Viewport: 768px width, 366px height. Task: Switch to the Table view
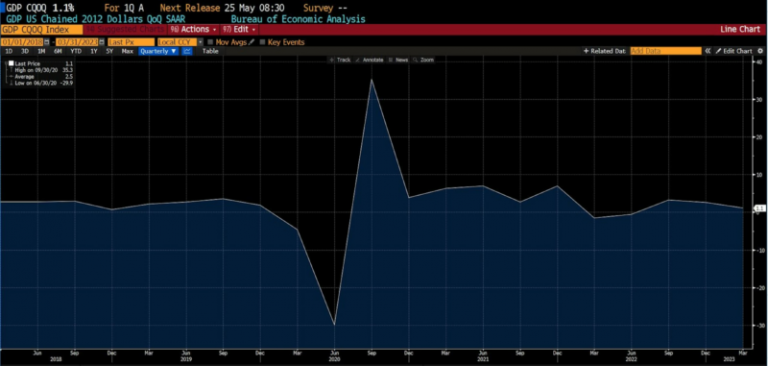211,51
